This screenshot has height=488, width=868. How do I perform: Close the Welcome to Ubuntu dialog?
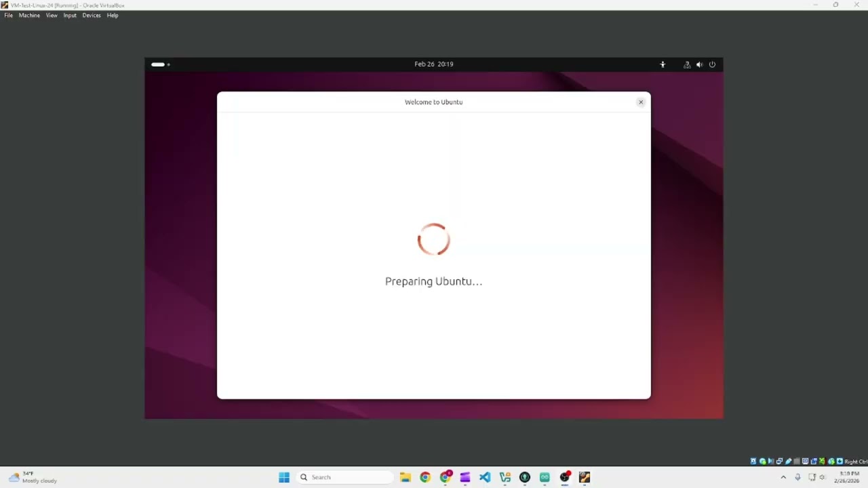(641, 102)
